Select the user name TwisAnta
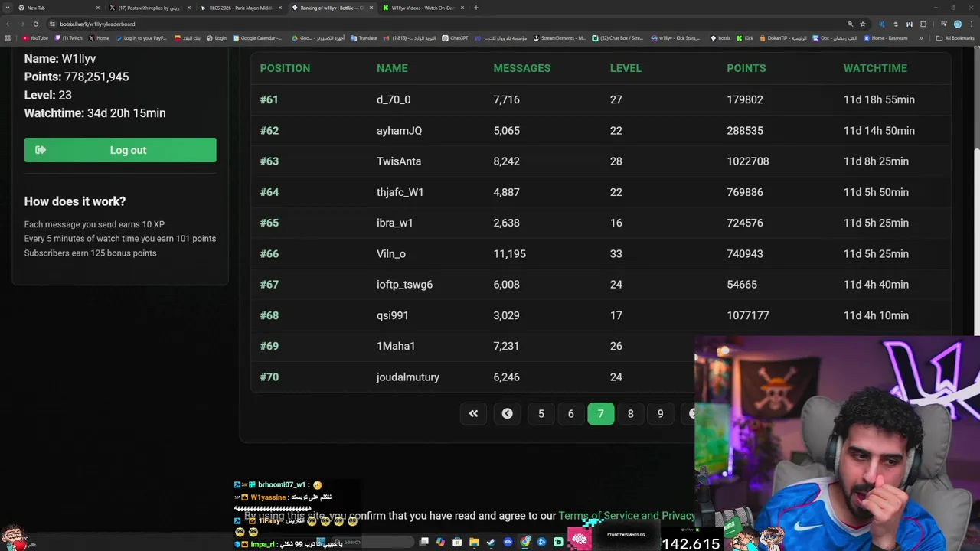The width and height of the screenshot is (980, 551). click(399, 161)
